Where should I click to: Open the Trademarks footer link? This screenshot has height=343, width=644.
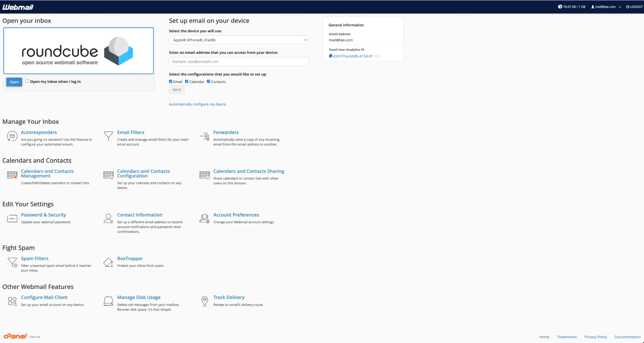pos(567,337)
